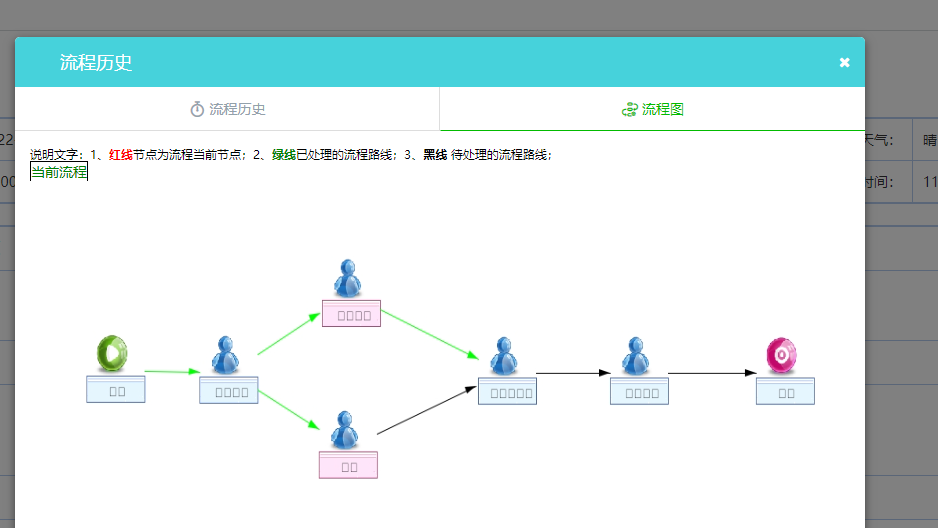Click the red 红线 legend text

click(x=121, y=155)
